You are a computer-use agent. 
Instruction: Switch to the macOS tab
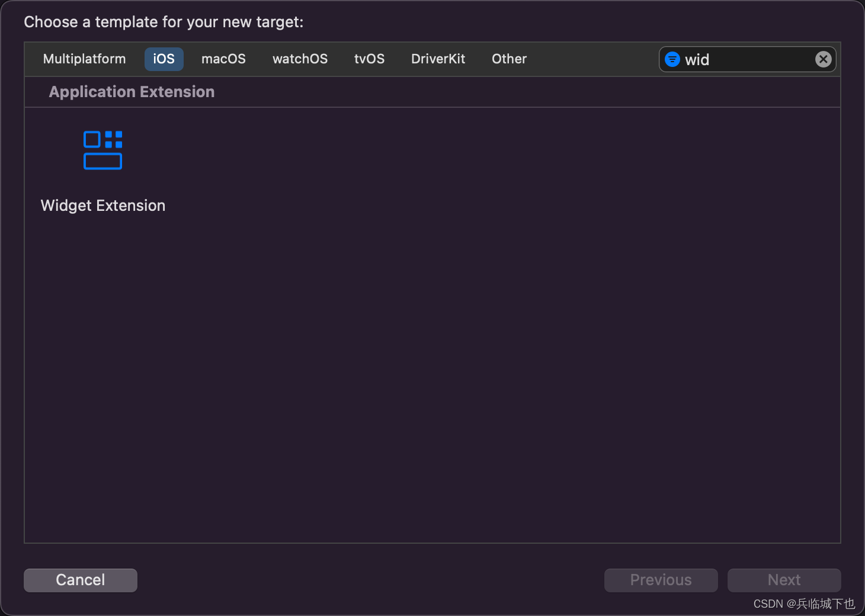click(223, 59)
